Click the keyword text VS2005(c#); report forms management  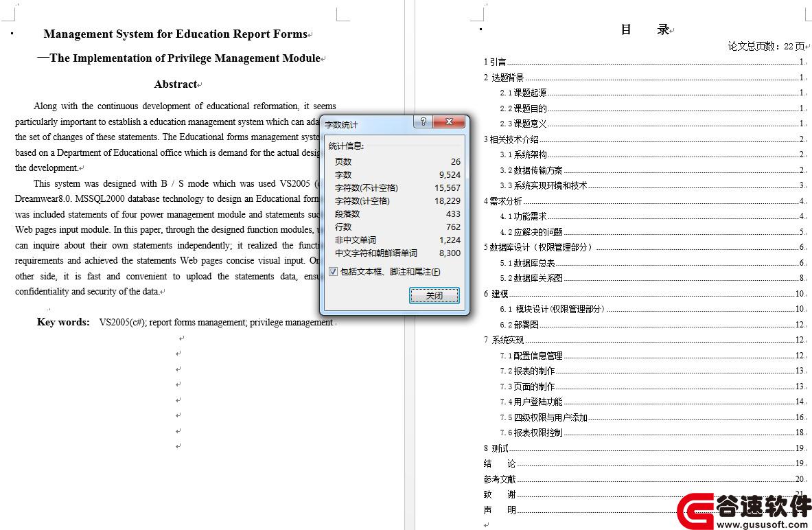[173, 322]
